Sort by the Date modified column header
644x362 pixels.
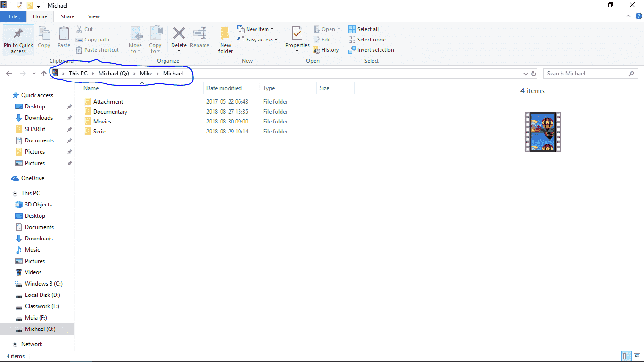224,88
